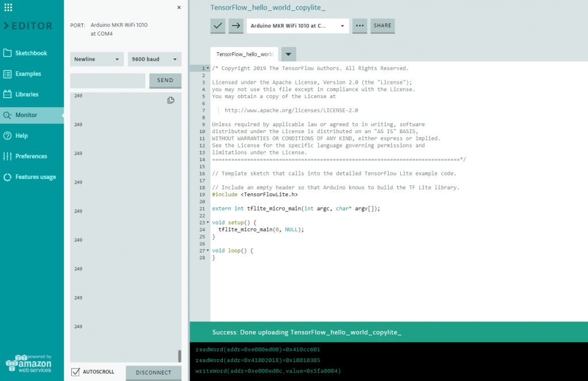
Task: Change the baud rate from 9600 baud
Action: pyautogui.click(x=154, y=59)
